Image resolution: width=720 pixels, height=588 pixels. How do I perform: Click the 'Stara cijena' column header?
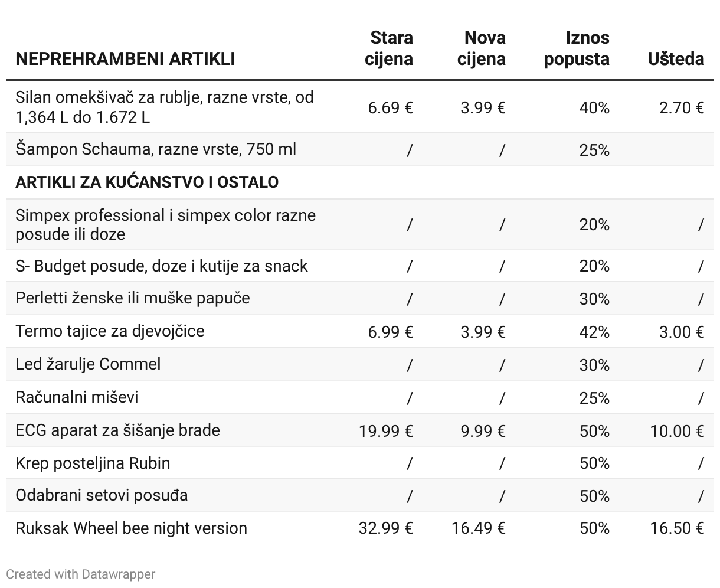(x=389, y=48)
